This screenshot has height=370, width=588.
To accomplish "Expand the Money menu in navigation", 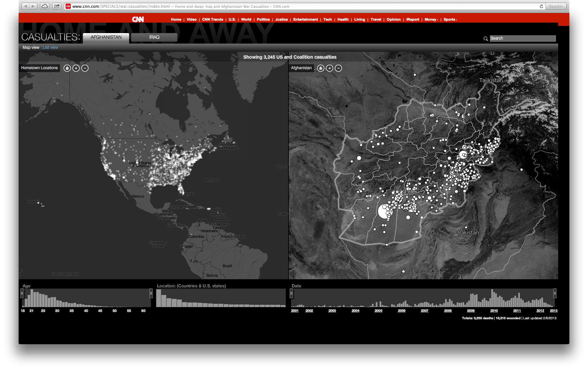I will pyautogui.click(x=431, y=20).
